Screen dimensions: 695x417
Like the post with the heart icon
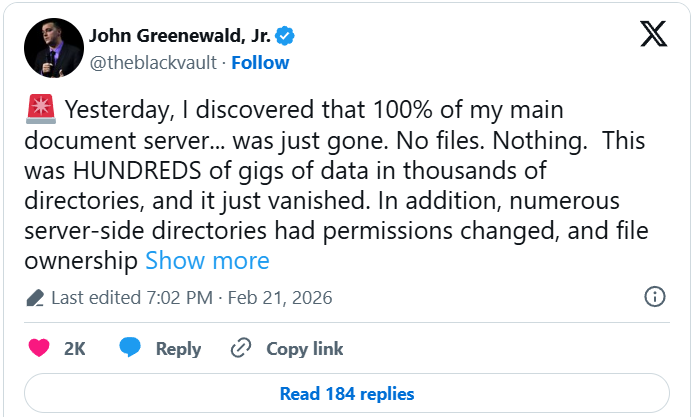39,348
